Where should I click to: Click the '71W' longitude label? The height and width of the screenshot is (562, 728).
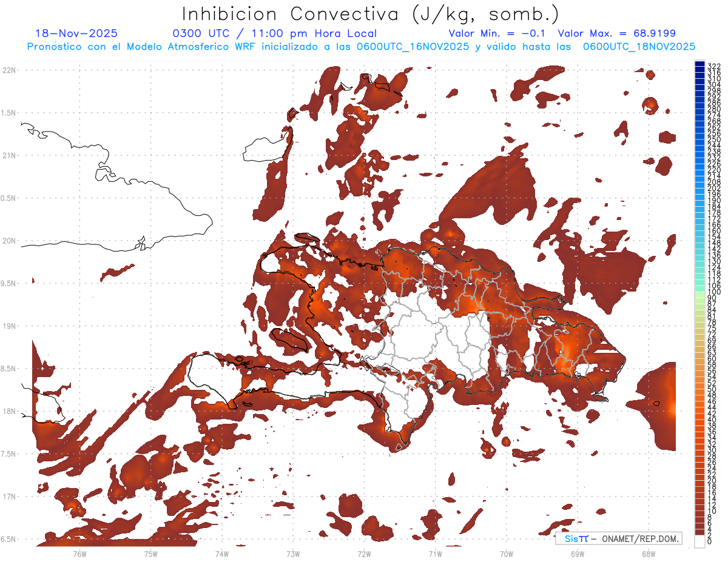tap(435, 554)
